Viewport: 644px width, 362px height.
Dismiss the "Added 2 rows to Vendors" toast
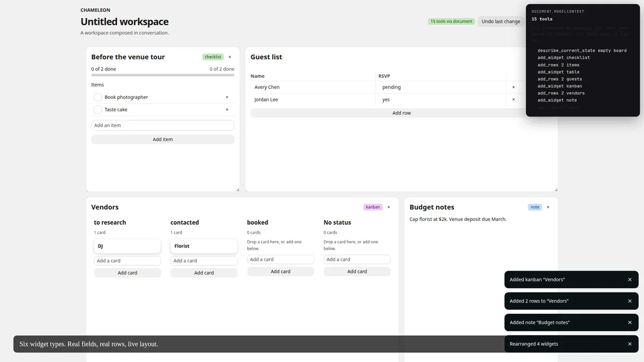pos(629,301)
